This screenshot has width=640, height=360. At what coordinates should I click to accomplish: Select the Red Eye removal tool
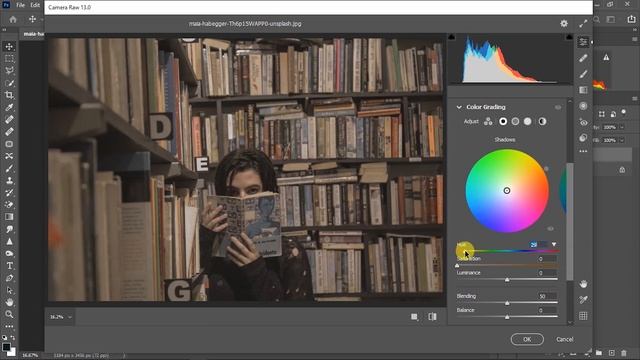tap(583, 122)
